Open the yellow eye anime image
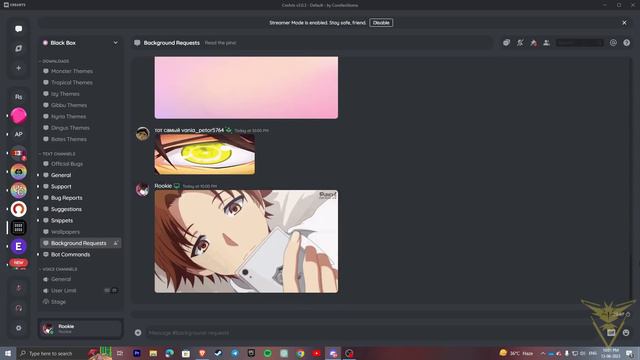The image size is (640, 360). [x=205, y=154]
